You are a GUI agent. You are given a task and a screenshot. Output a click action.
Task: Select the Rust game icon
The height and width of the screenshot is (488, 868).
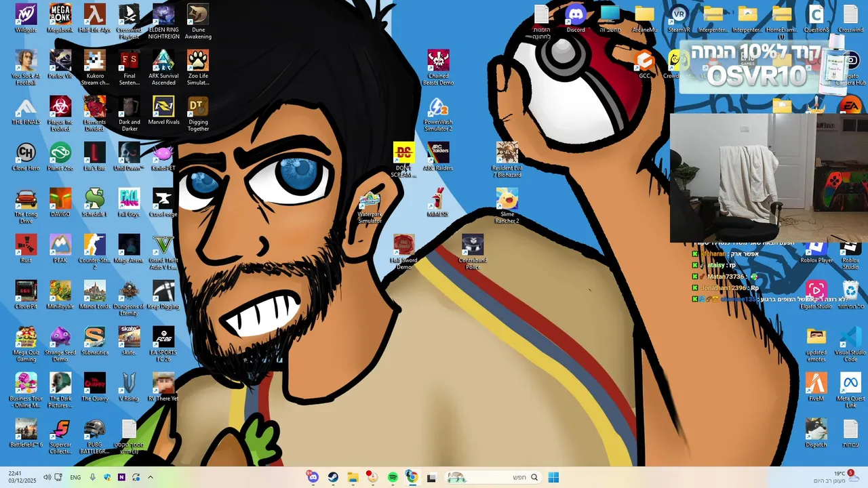point(26,249)
